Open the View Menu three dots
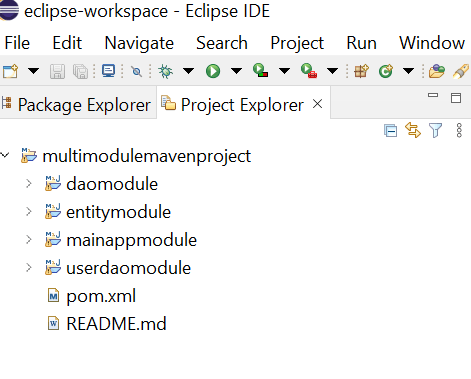The image size is (471, 379). tap(459, 130)
